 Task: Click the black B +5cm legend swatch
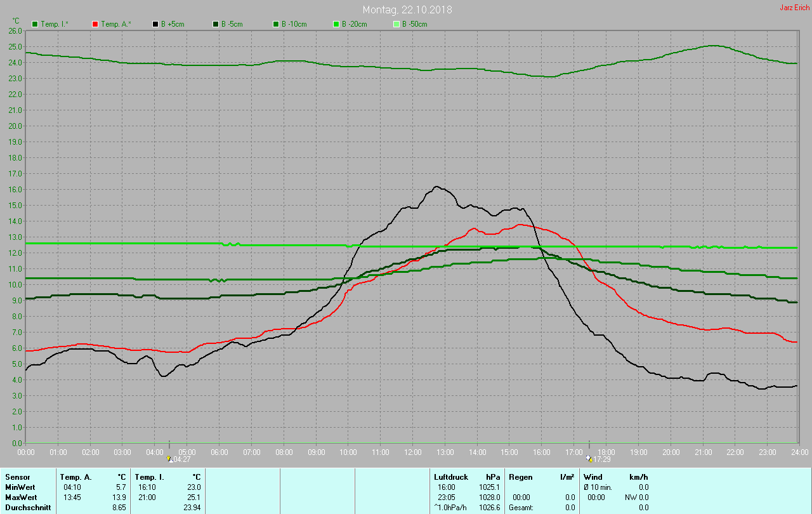[155, 24]
